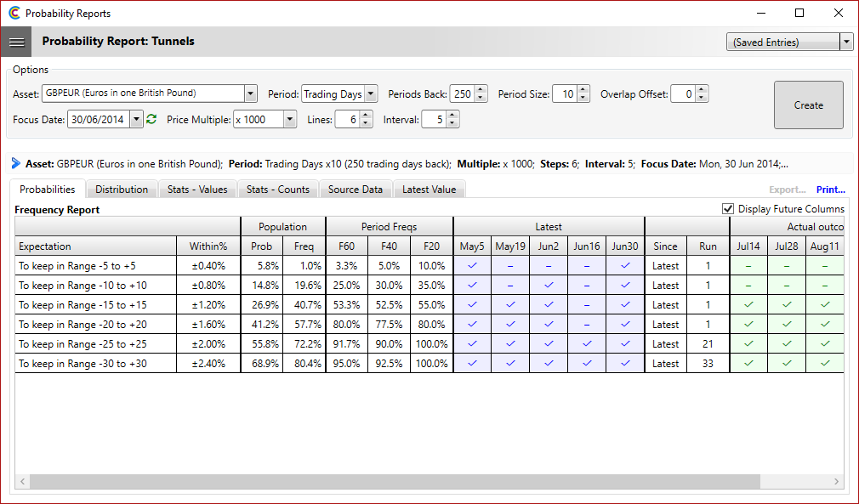Click the Overlap Offset input field
859x504 pixels.
click(682, 94)
